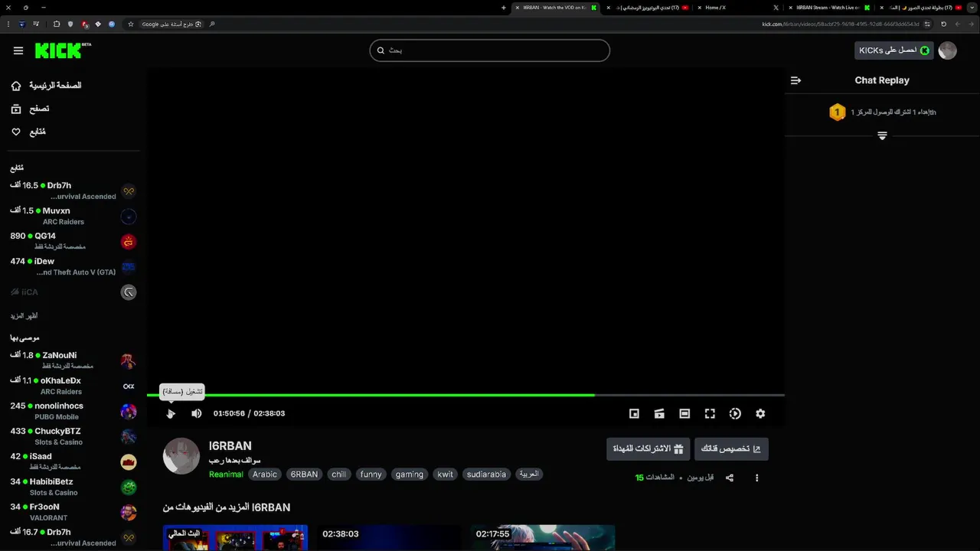Screen dimensions: 980x551
Task: Open the user profile avatar menu
Action: point(948,51)
